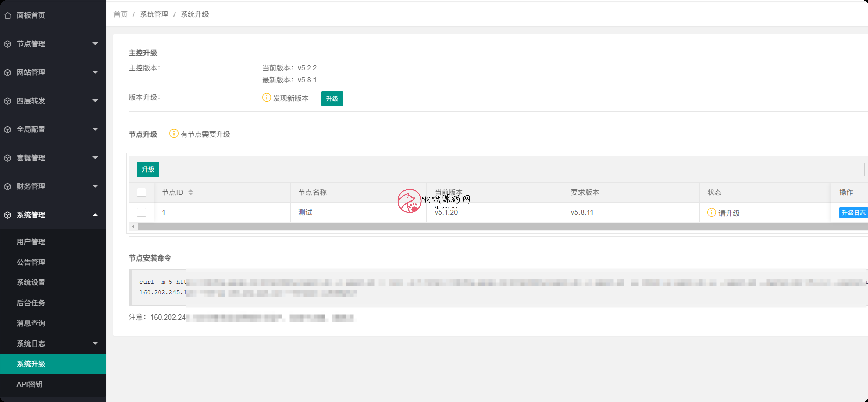Image resolution: width=868 pixels, height=402 pixels.
Task: Click the cube icon beside 网站管理
Action: click(x=8, y=73)
